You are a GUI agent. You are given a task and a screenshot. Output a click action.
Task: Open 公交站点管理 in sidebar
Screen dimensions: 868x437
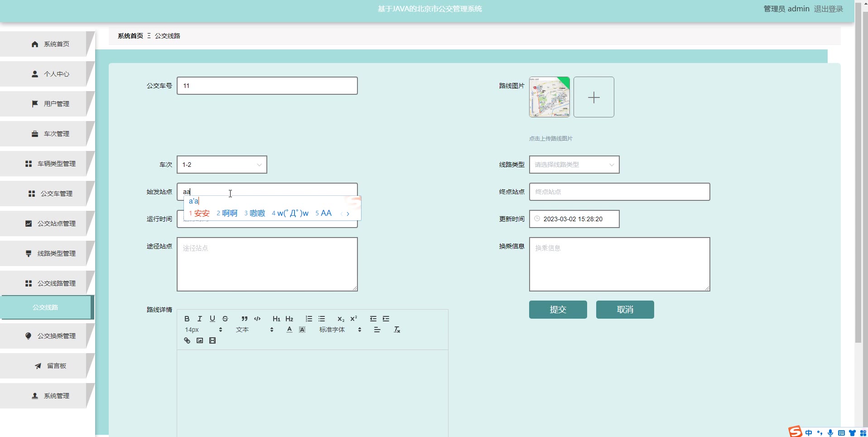click(47, 223)
